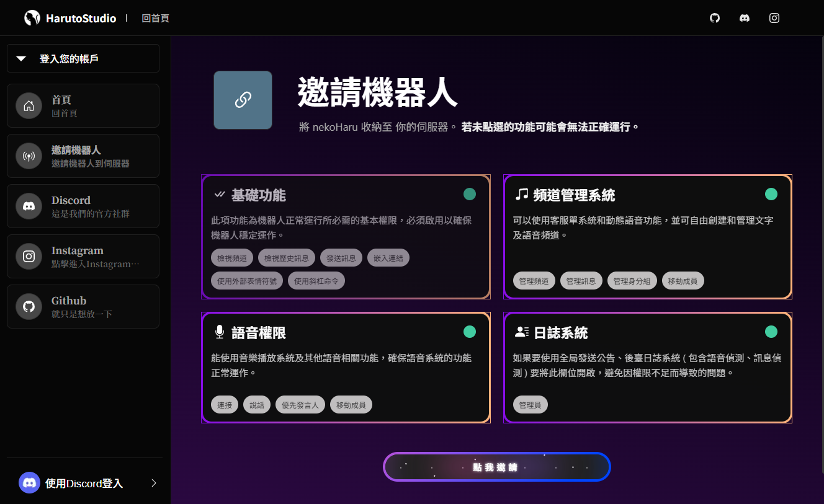
Task: Open Discord via the top header icon
Action: click(x=745, y=18)
